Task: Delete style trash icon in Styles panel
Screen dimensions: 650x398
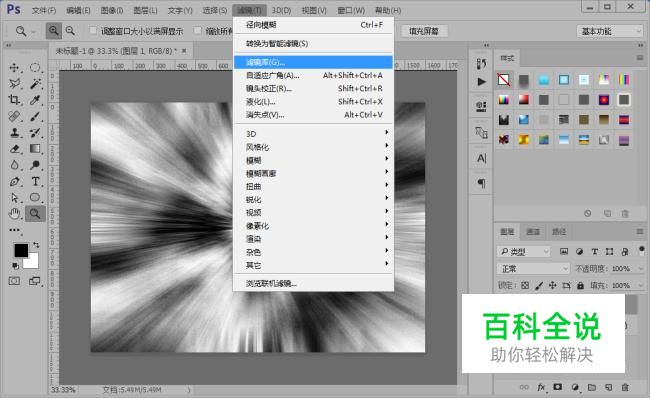Action: point(625,214)
